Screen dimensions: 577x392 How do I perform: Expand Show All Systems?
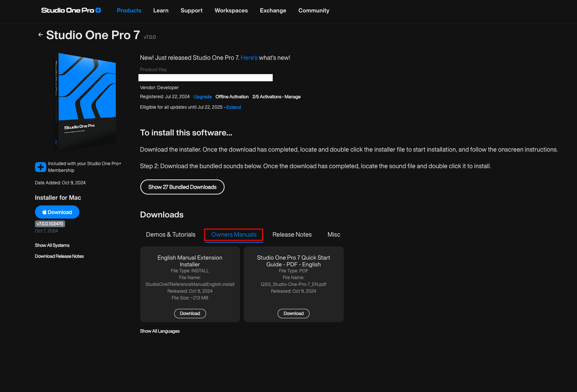[x=52, y=245]
